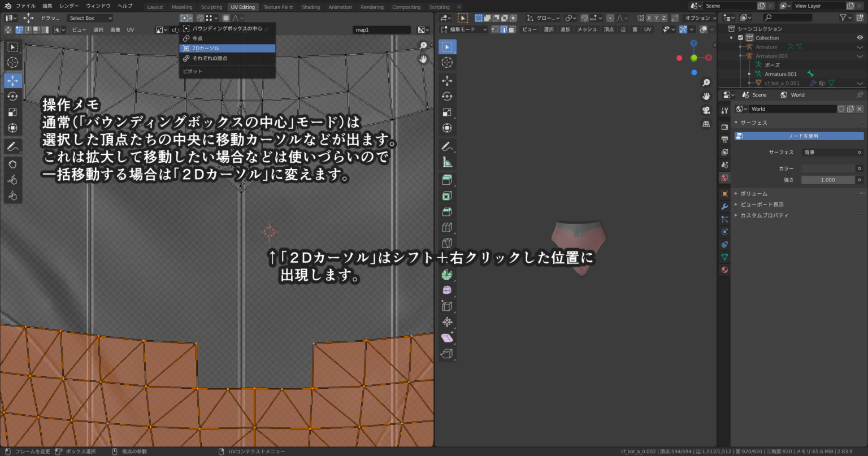The height and width of the screenshot is (456, 868).
Task: Click the ノードを使用 button
Action: [x=798, y=136]
